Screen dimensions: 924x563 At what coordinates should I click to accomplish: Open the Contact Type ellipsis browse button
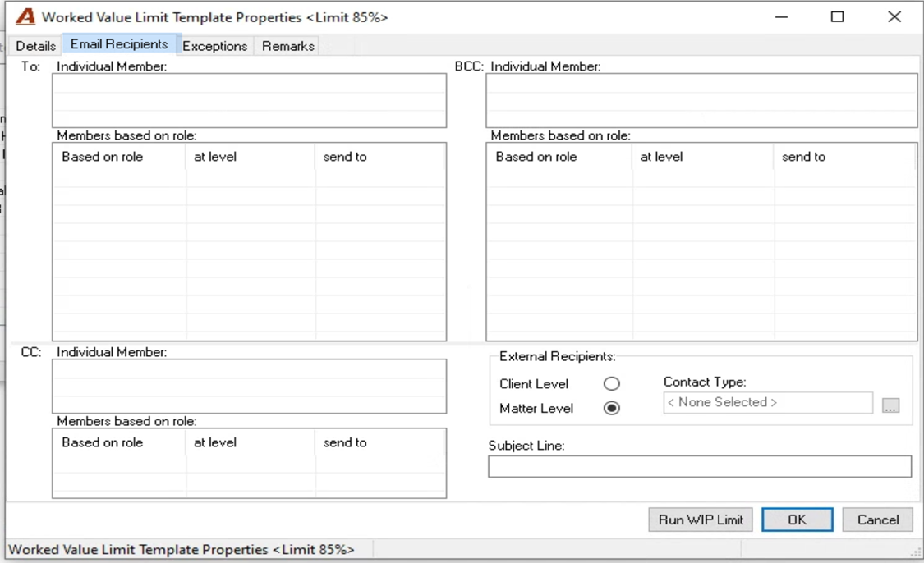point(890,405)
